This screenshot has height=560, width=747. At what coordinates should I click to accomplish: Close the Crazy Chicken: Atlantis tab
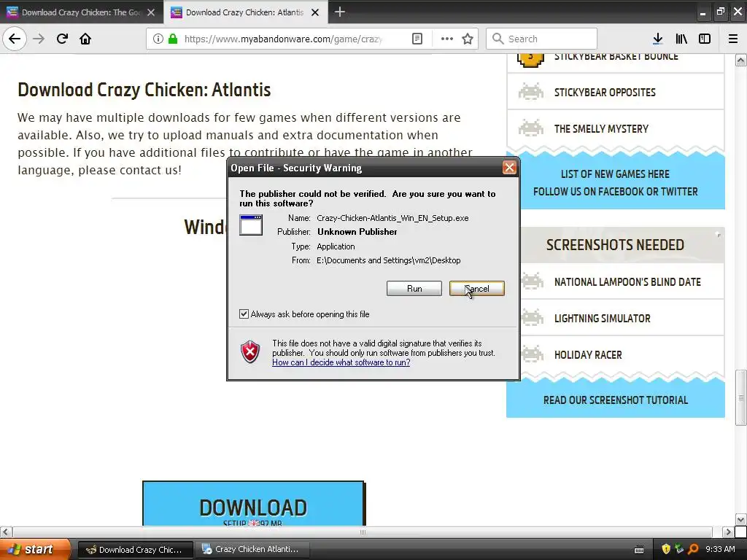coord(315,12)
